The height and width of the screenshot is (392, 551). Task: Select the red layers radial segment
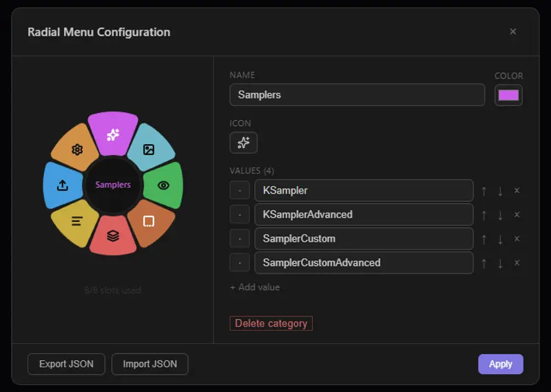(x=113, y=236)
